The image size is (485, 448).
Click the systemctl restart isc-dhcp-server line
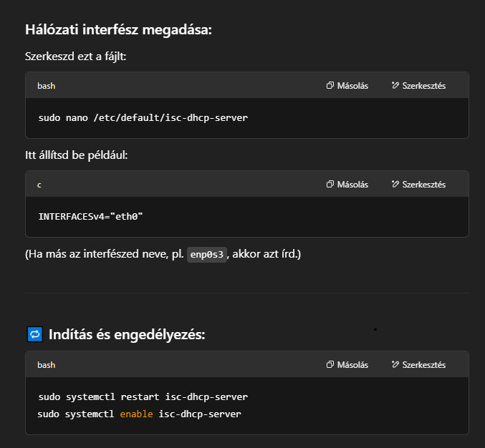tap(143, 396)
